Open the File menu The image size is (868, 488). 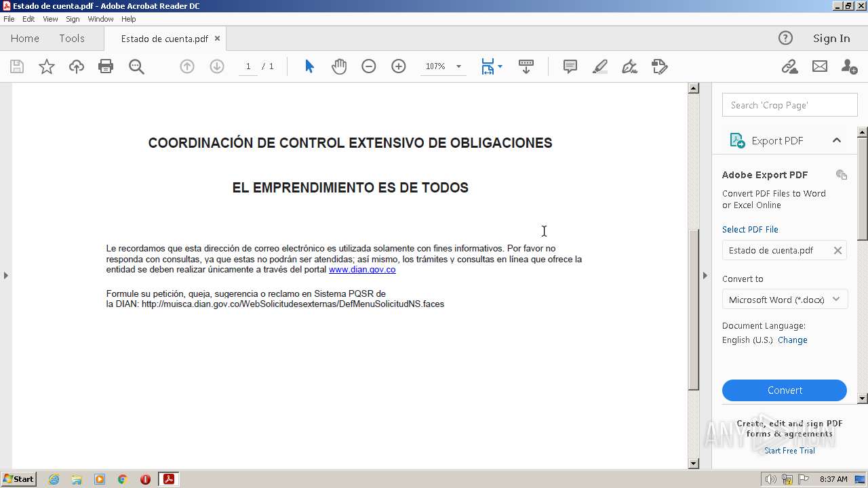tap(9, 19)
